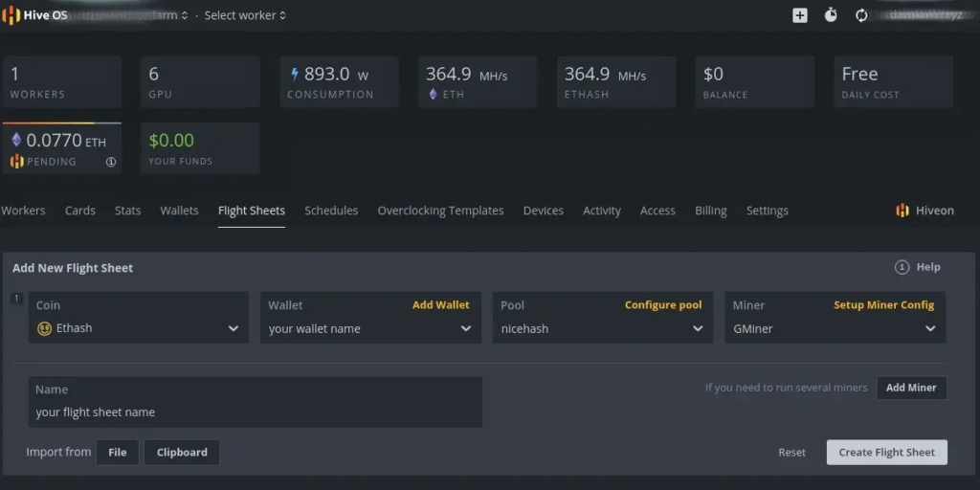980x490 pixels.
Task: Click the Add Miner button
Action: pos(911,388)
